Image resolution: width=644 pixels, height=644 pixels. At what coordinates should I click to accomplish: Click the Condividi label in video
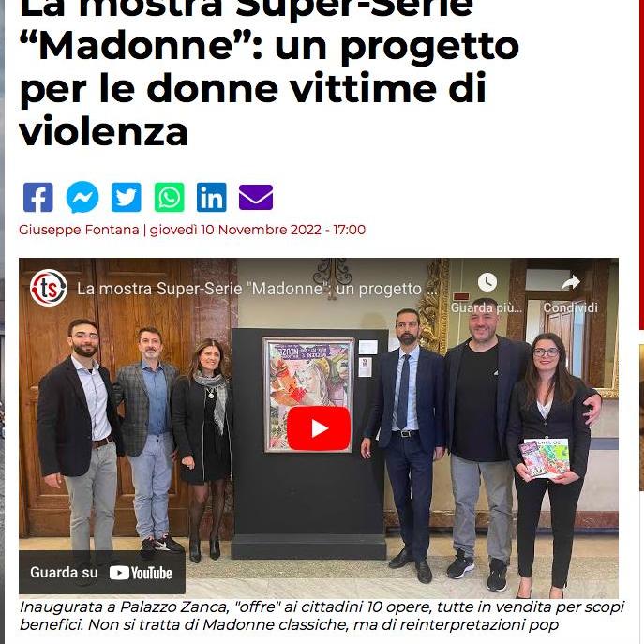(571, 307)
